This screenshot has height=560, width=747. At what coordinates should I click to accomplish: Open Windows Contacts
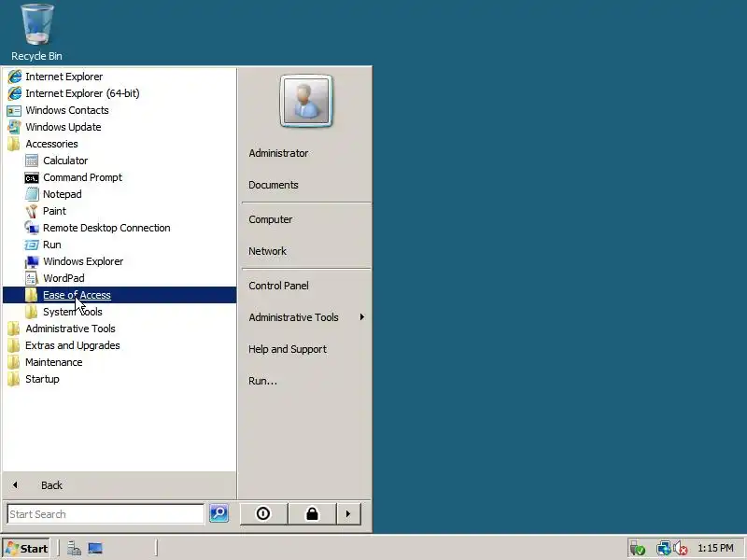(x=120, y=110)
